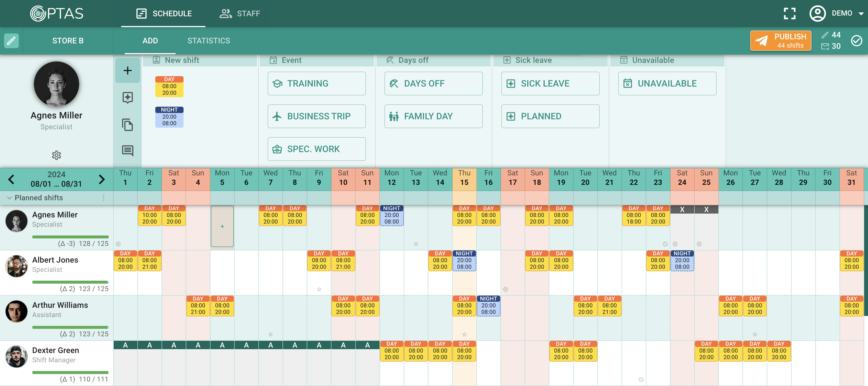Click Albert Jones' avatar in staff list
The image size is (868, 386).
coord(16,266)
